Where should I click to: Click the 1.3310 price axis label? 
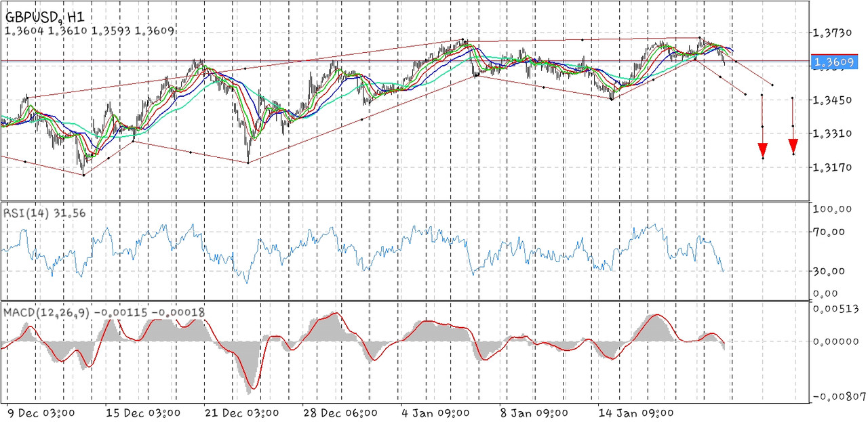coord(832,133)
